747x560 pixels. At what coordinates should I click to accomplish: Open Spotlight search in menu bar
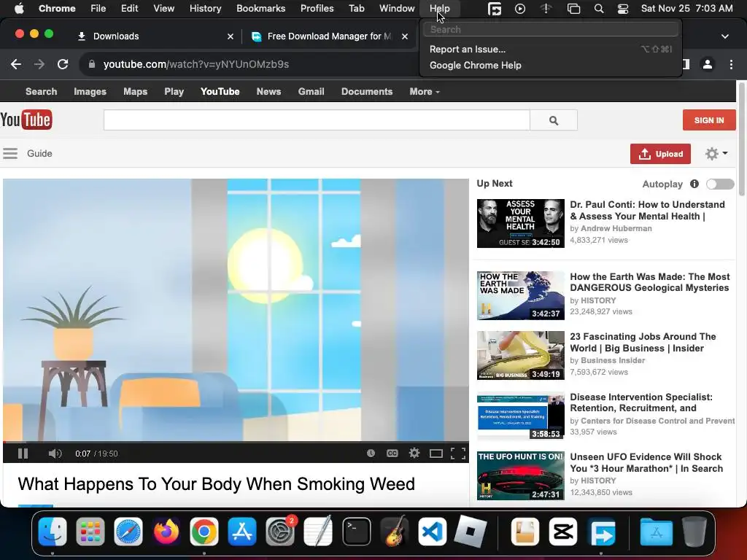599,9
